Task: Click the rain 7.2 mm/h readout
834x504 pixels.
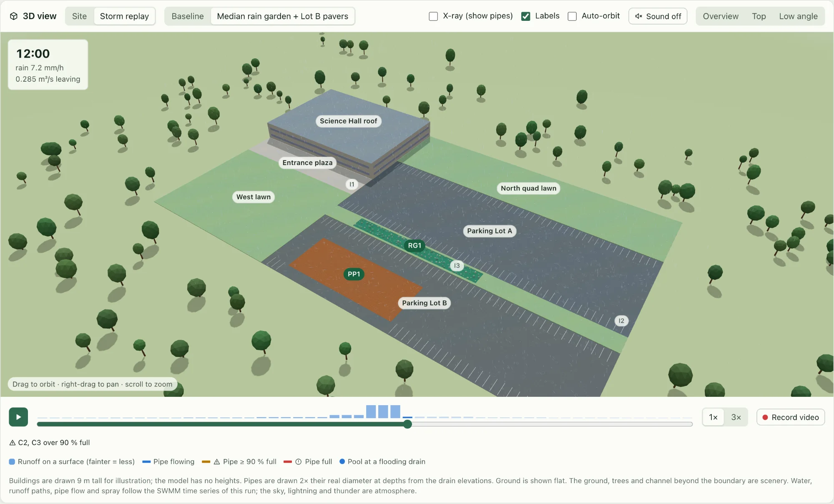Action: pyautogui.click(x=40, y=68)
